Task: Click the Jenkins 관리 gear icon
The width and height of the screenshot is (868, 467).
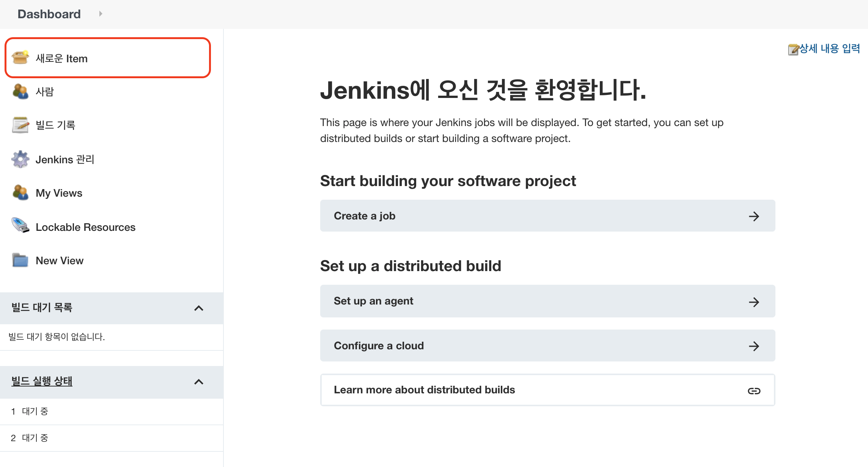Action: click(x=20, y=159)
